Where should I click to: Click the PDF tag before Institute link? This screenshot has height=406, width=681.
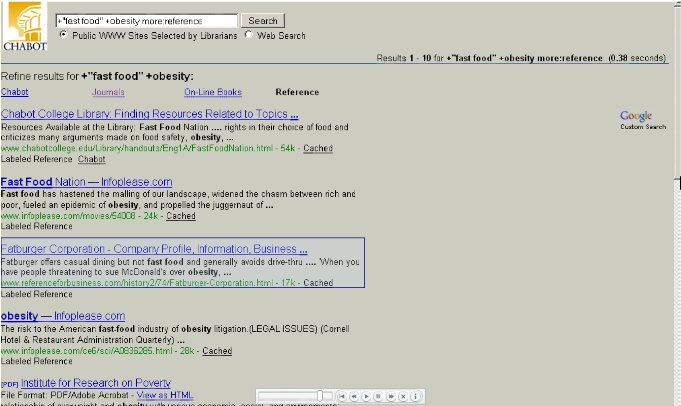point(10,384)
